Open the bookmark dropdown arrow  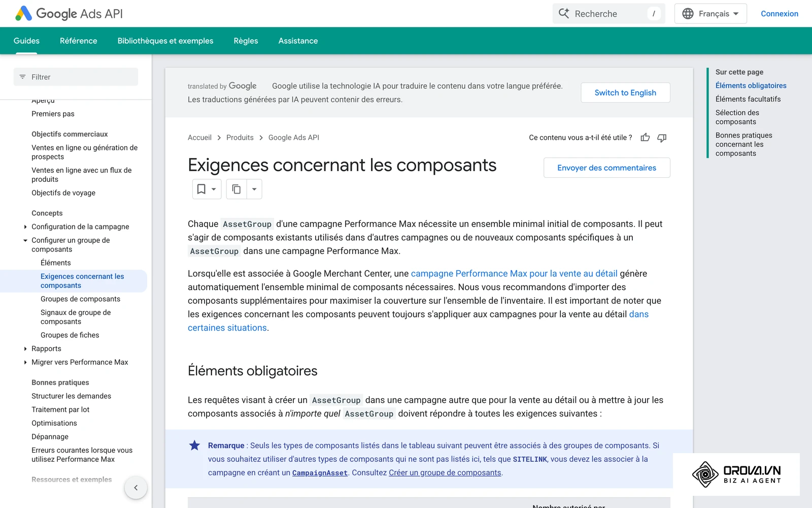tap(214, 189)
